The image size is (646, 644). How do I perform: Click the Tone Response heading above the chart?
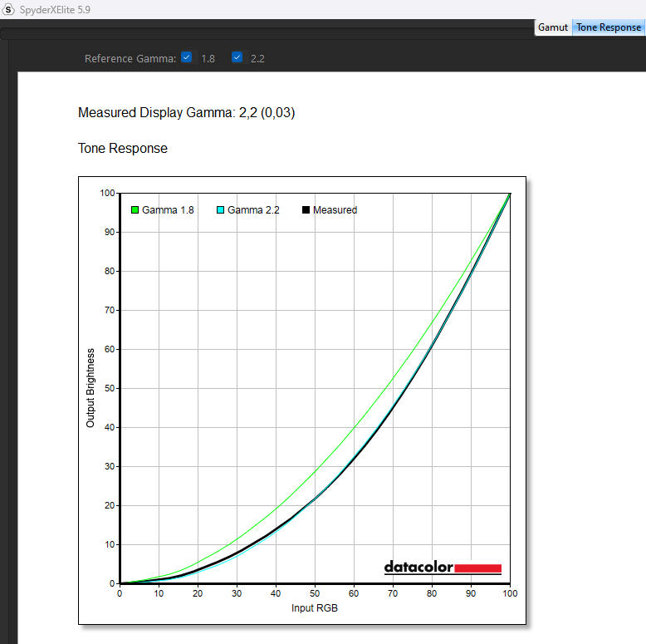point(123,149)
